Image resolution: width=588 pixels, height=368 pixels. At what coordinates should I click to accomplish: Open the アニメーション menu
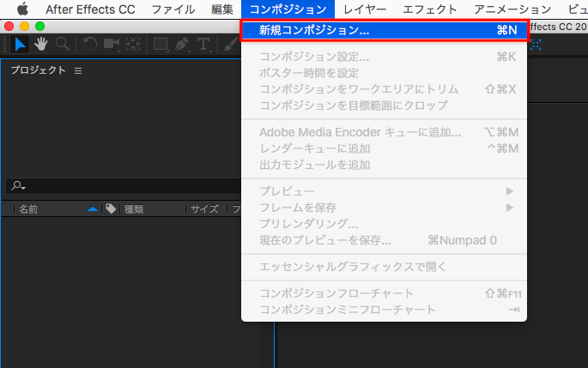(x=512, y=9)
